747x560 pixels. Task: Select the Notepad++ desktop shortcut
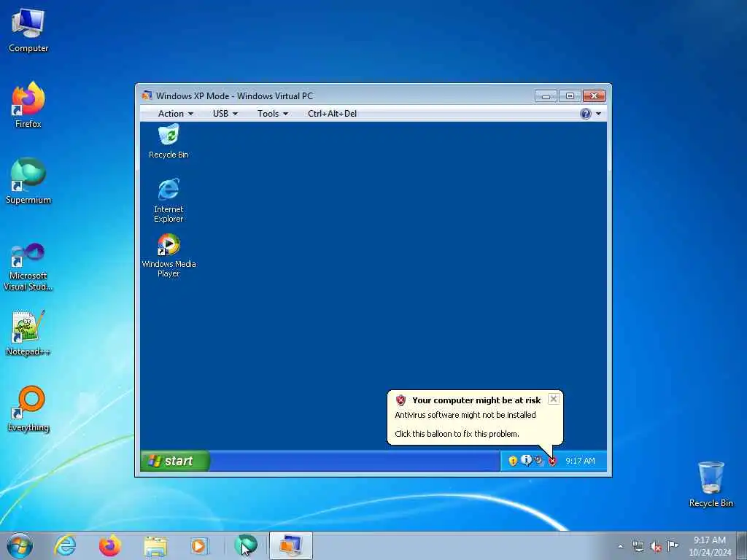(28, 332)
